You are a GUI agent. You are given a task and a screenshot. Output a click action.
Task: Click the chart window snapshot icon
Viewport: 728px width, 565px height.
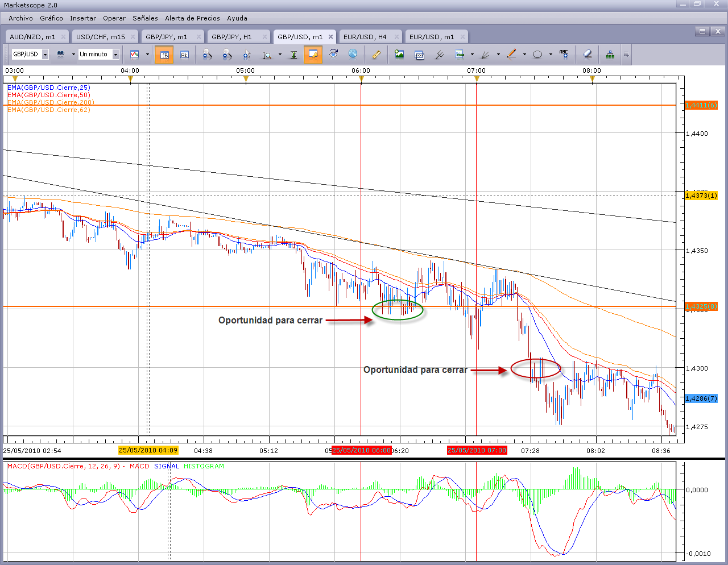point(419,55)
